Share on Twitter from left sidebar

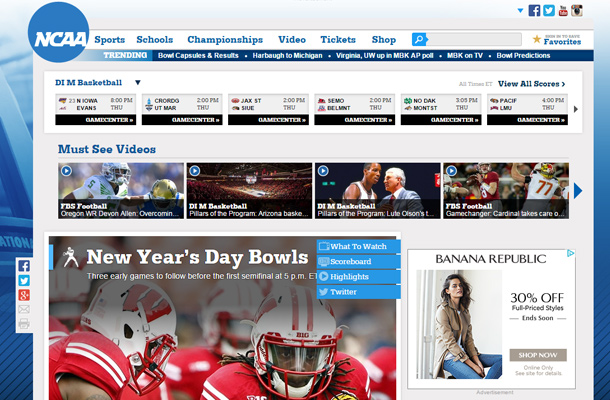[24, 281]
